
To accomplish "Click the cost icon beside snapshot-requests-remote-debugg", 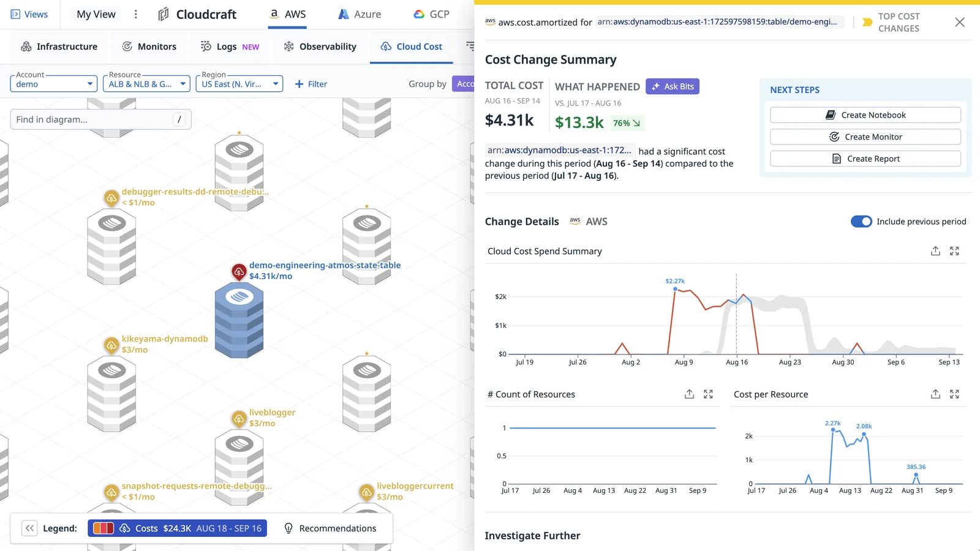I will pos(111,492).
